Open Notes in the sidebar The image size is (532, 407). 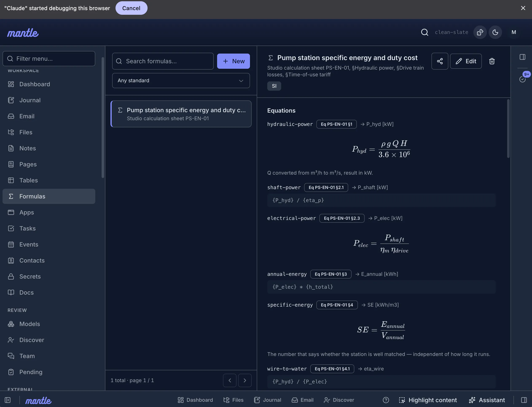click(49, 148)
